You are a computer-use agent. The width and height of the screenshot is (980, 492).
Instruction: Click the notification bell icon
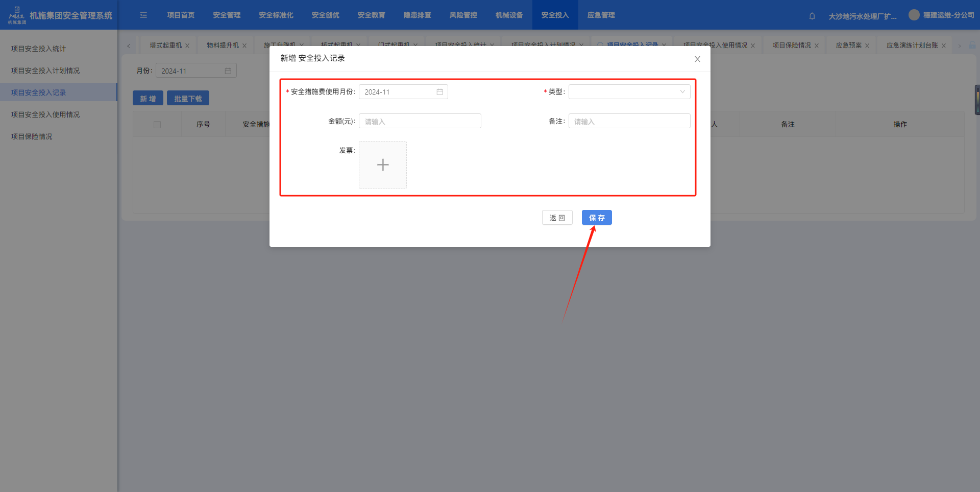812,16
